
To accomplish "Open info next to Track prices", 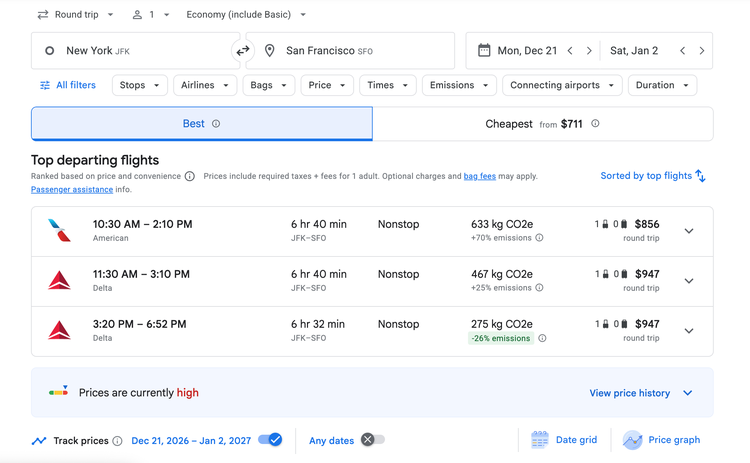I will (117, 441).
